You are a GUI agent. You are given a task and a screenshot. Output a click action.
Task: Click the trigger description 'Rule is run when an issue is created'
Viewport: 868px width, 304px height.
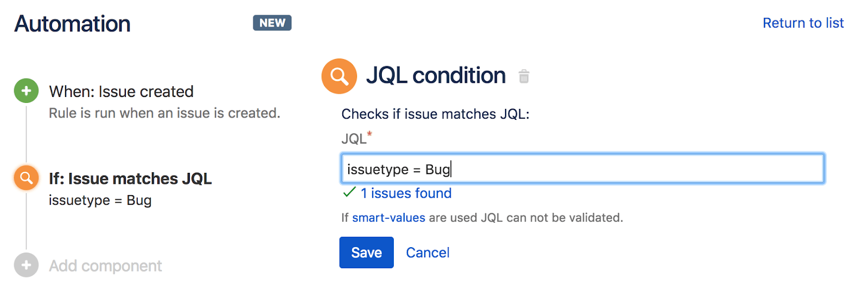(164, 113)
